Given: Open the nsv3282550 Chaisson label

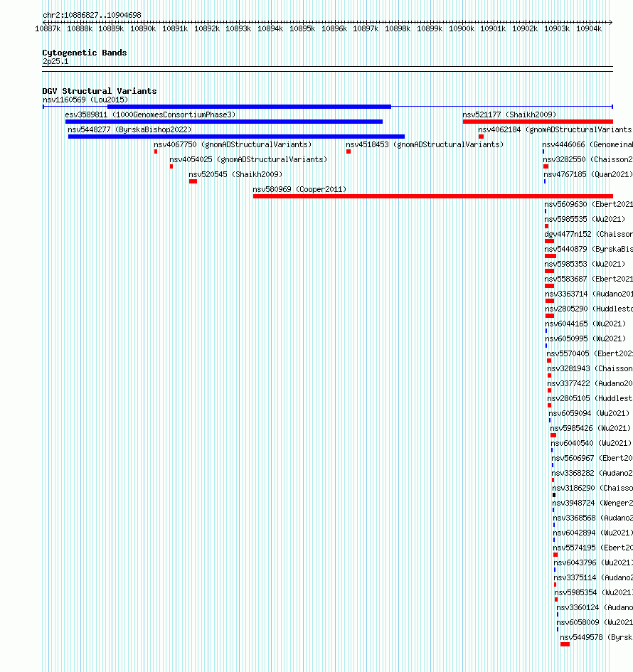Looking at the screenshot, I should click(587, 160).
